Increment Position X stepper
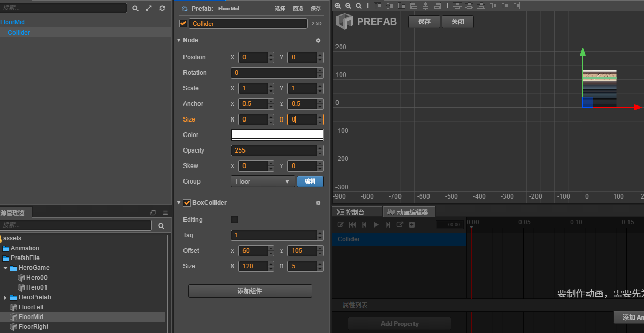This screenshot has height=333, width=644. point(271,55)
